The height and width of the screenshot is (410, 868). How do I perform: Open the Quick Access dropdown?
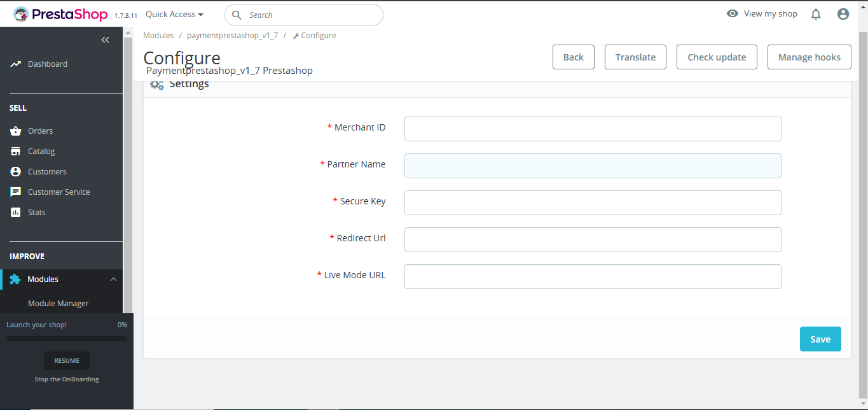point(174,14)
